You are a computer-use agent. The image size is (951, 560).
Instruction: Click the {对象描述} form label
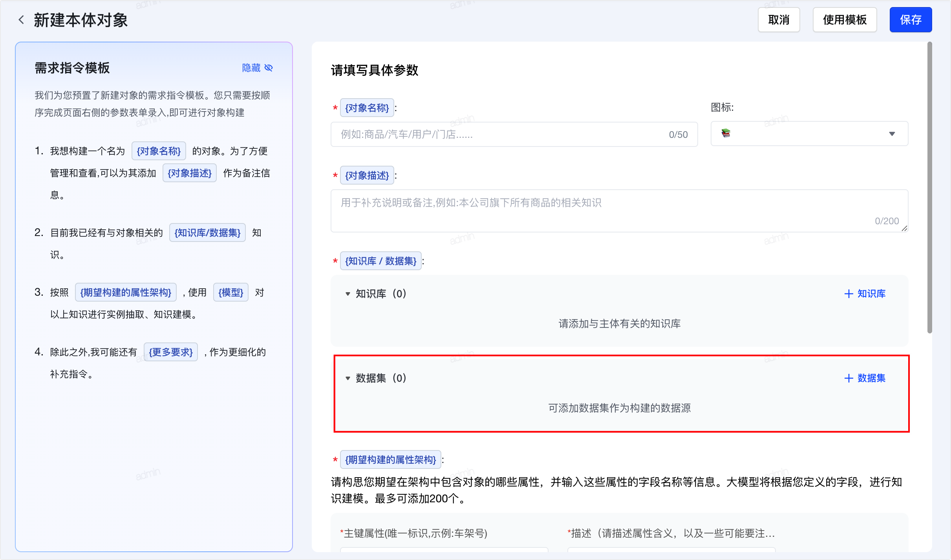click(x=367, y=176)
